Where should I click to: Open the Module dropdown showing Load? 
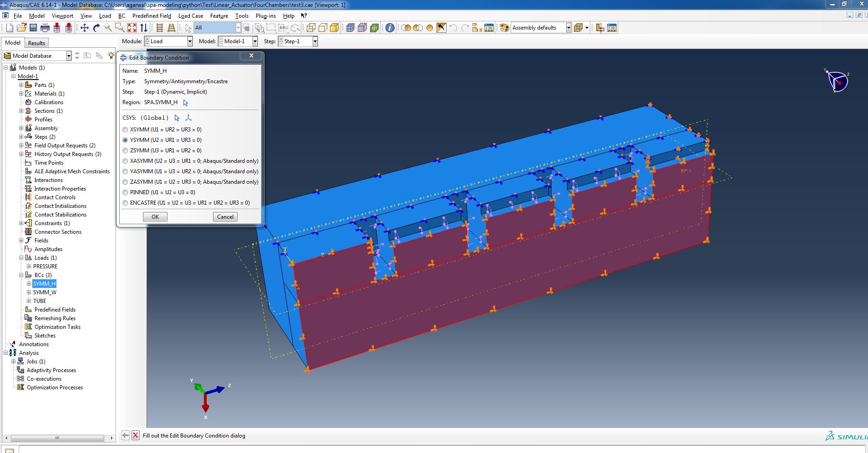168,41
